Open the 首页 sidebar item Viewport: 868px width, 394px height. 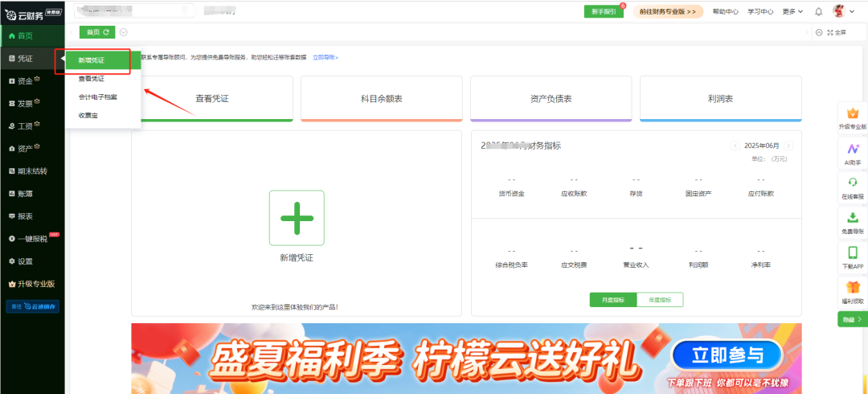(32, 35)
